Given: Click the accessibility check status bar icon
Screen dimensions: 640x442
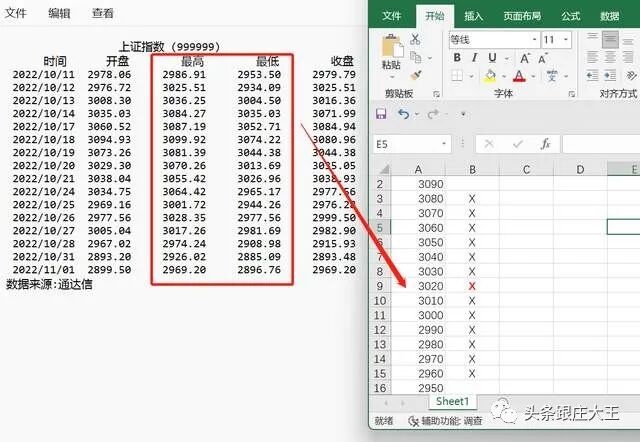Looking at the screenshot, I should (x=414, y=420).
